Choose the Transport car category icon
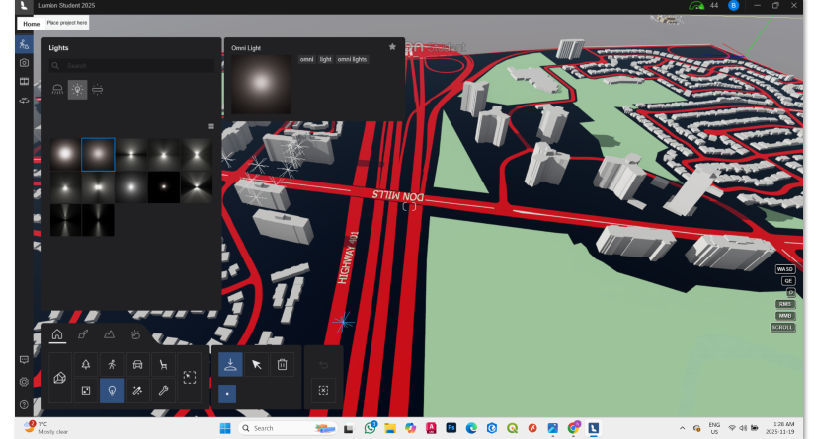This screenshot has height=439, width=822. click(137, 366)
